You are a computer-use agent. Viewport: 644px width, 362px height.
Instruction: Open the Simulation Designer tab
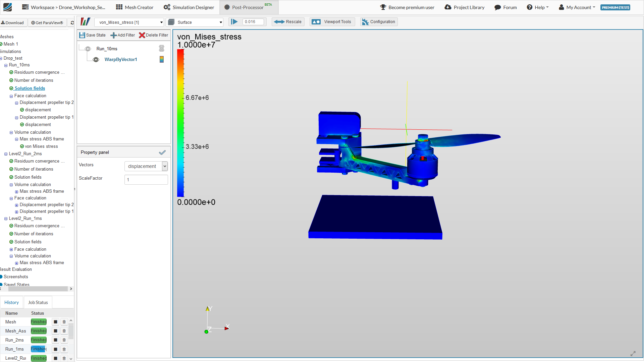189,7
